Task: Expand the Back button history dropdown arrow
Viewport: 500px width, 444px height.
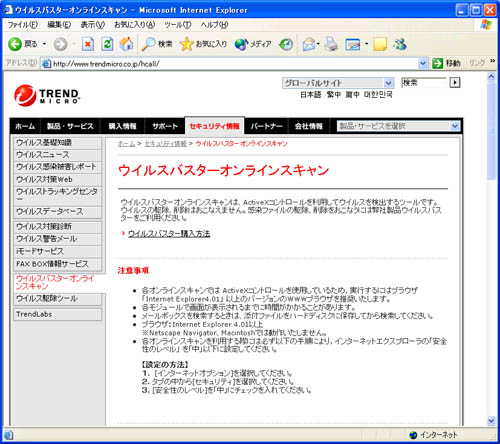Action: point(44,44)
